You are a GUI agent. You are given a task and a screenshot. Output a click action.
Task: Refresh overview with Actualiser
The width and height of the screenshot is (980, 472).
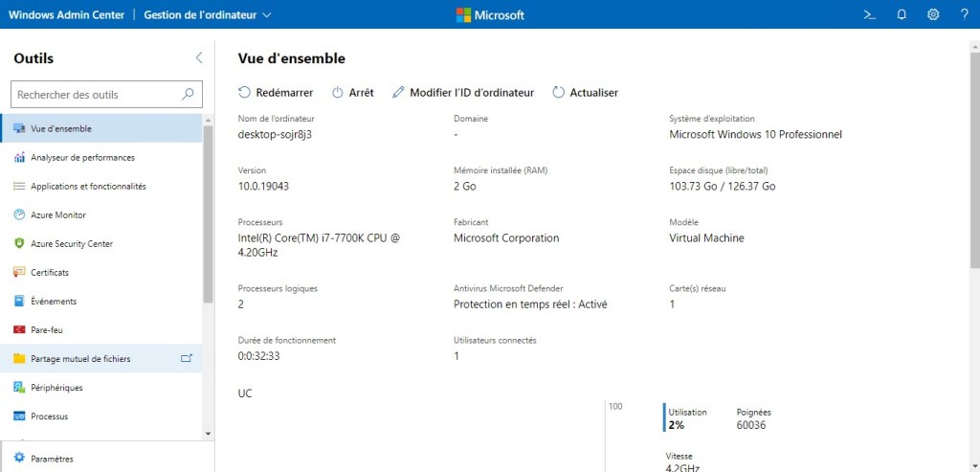(585, 93)
